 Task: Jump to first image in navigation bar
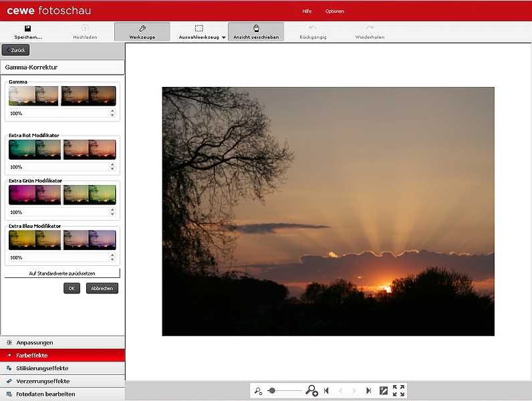coord(326,390)
